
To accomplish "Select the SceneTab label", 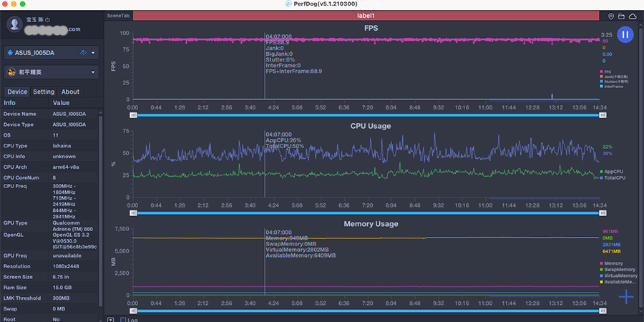I will coord(118,16).
